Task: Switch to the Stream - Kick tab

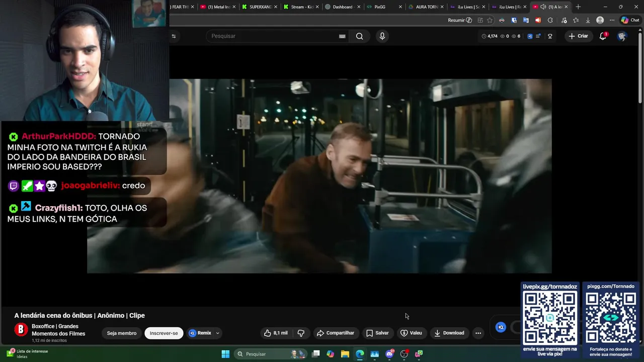Action: (x=300, y=7)
